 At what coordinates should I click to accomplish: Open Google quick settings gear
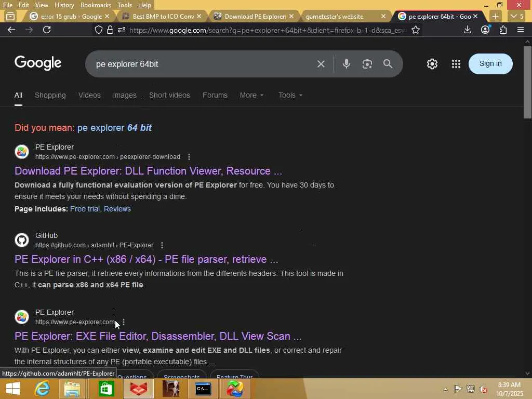click(432, 64)
